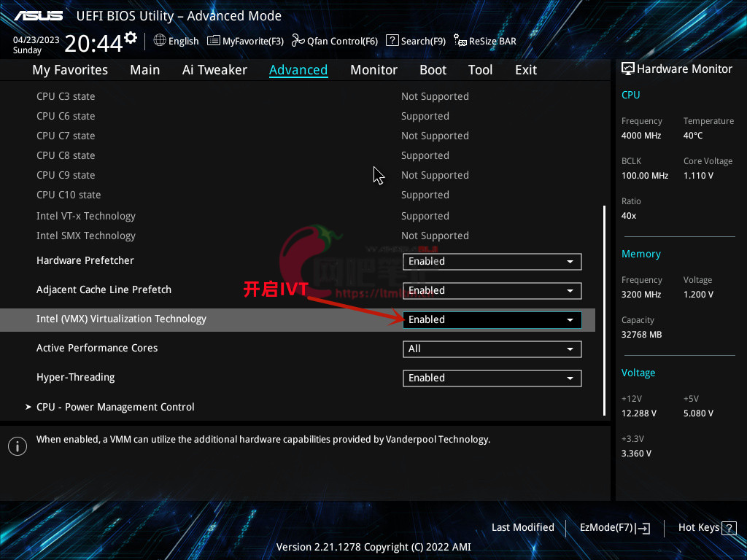The height and width of the screenshot is (560, 747).
Task: Open the Hardware Prefetcher dropdown
Action: (492, 262)
